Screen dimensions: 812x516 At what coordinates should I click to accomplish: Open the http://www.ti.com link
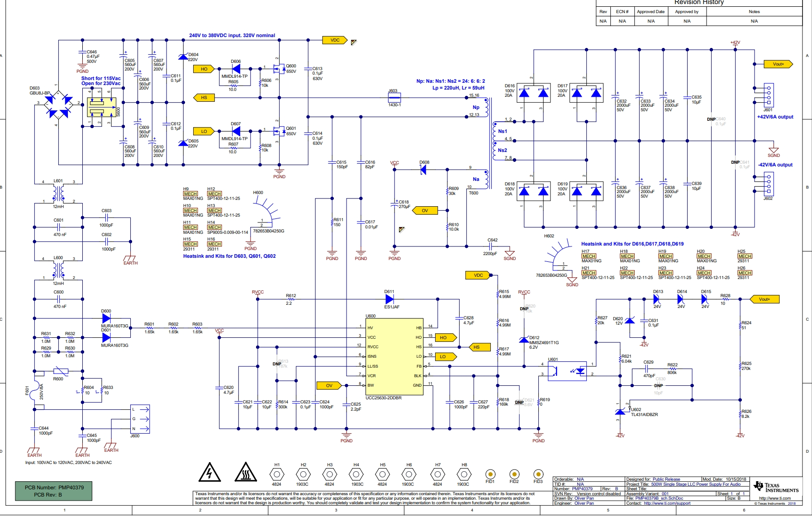click(774, 498)
